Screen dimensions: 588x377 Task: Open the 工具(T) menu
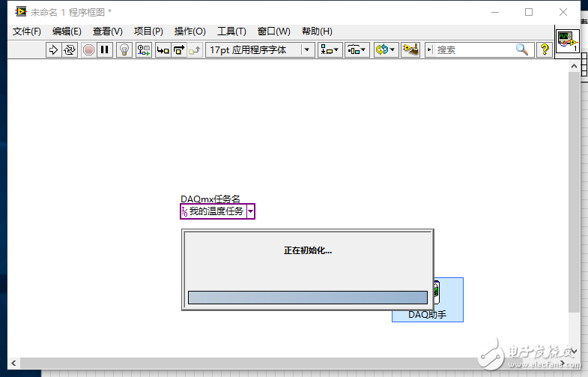(x=231, y=31)
